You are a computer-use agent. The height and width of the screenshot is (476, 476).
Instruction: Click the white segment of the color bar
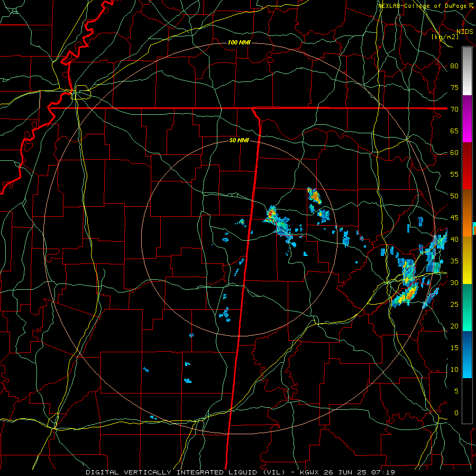467,71
